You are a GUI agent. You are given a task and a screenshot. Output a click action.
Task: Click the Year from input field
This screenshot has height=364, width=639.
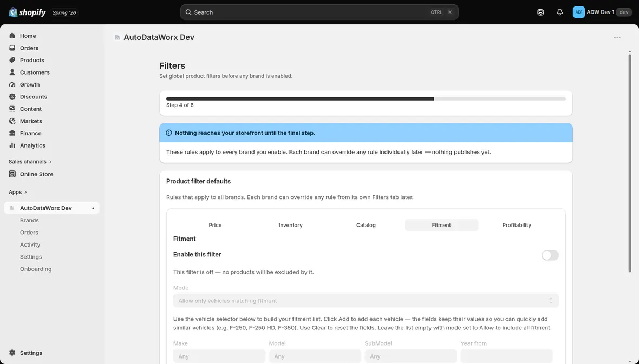click(x=506, y=356)
